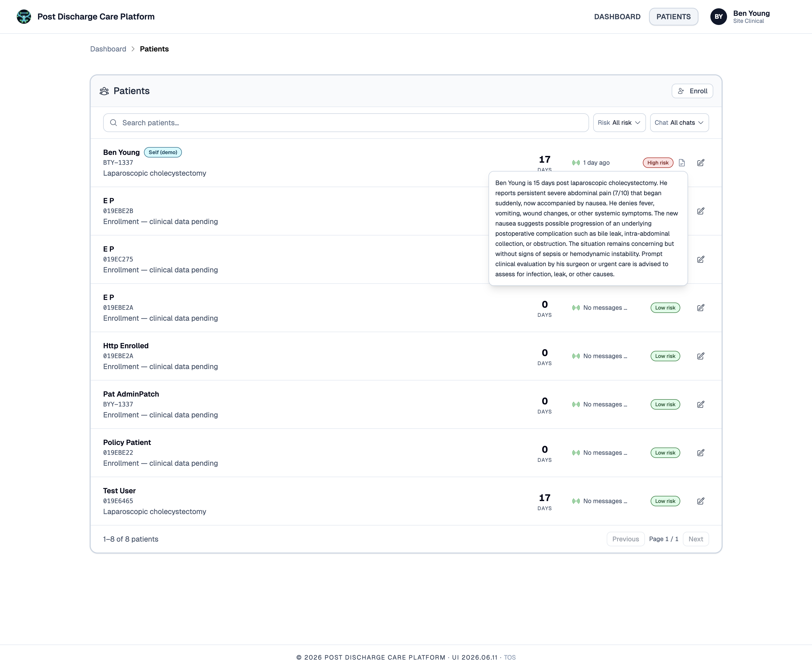Select the Test User patient name

tap(119, 490)
